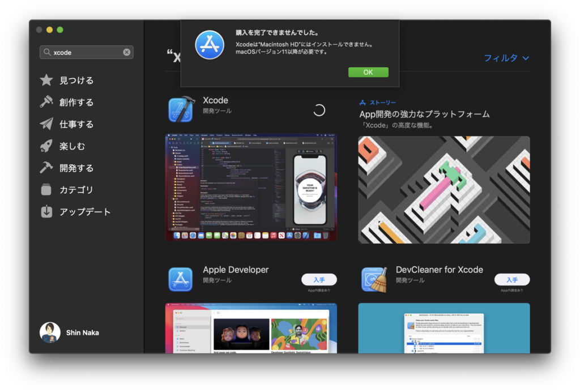Image resolution: width=580 pixels, height=392 pixels.
Task: Clear the xcode search text
Action: 126,52
